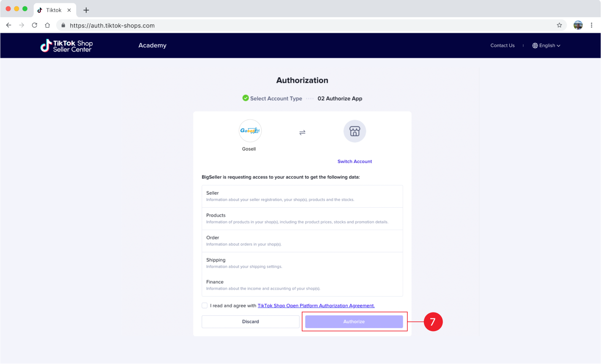Open browser three-dot menu
The image size is (601, 364).
[592, 25]
